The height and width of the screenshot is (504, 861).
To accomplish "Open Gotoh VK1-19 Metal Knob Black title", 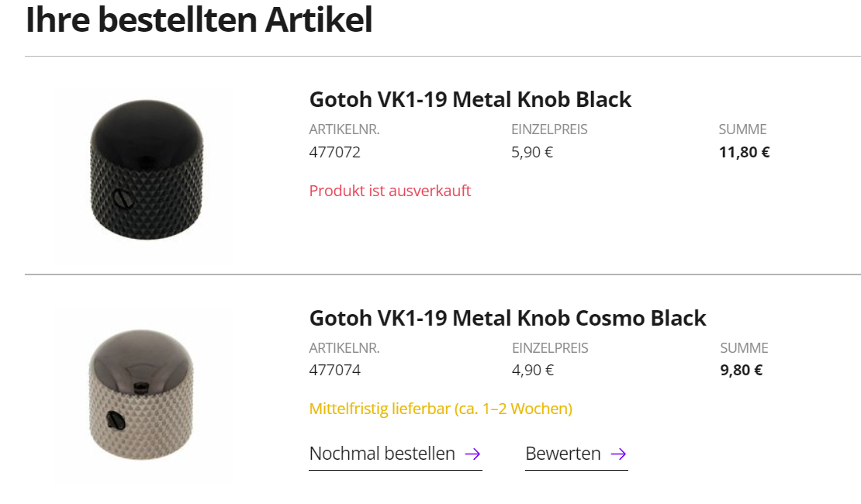I will 470,99.
